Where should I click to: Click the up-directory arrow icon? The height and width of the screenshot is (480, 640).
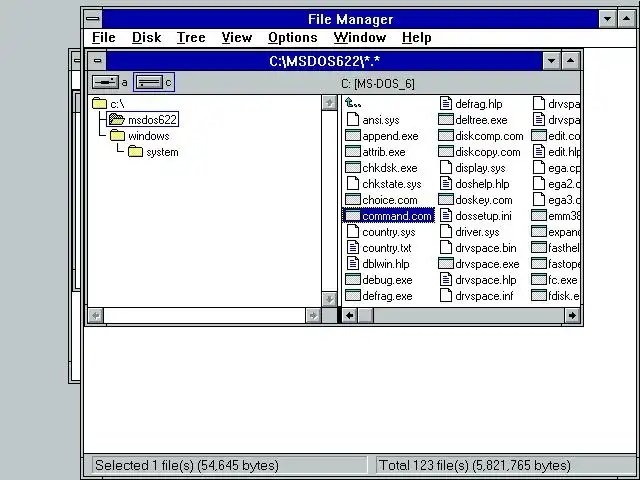pyautogui.click(x=353, y=103)
